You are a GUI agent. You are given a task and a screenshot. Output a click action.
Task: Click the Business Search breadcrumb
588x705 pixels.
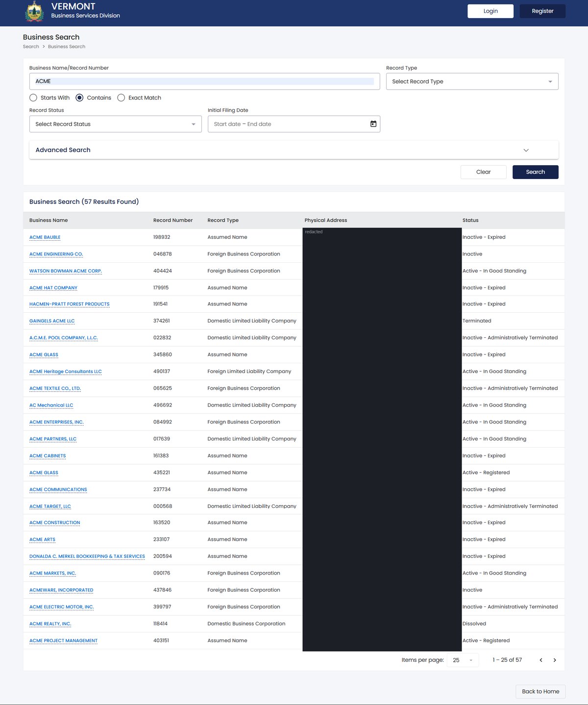[x=67, y=47]
